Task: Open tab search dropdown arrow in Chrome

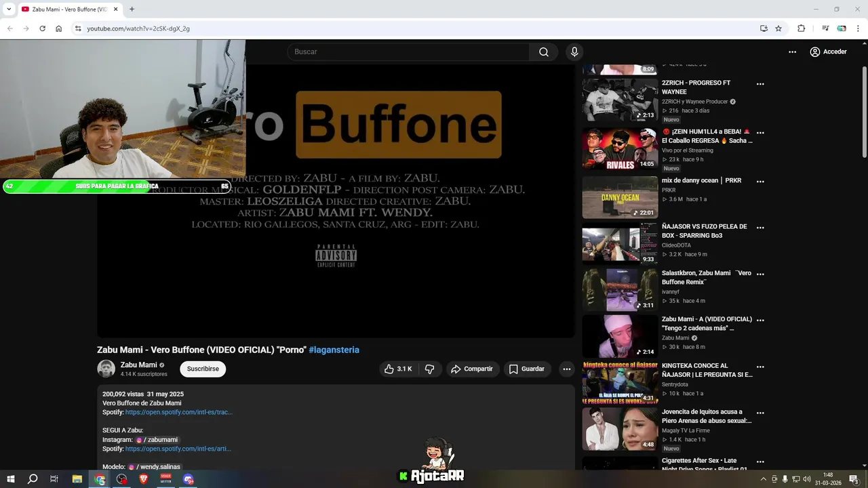Action: [x=9, y=9]
